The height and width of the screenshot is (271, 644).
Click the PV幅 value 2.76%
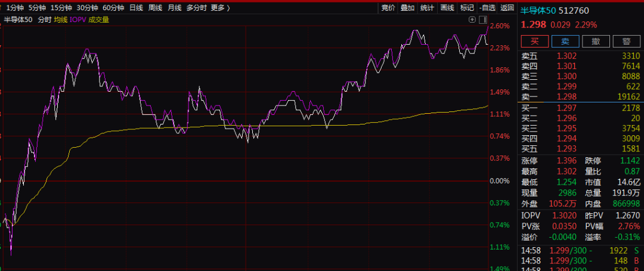[x=629, y=226]
